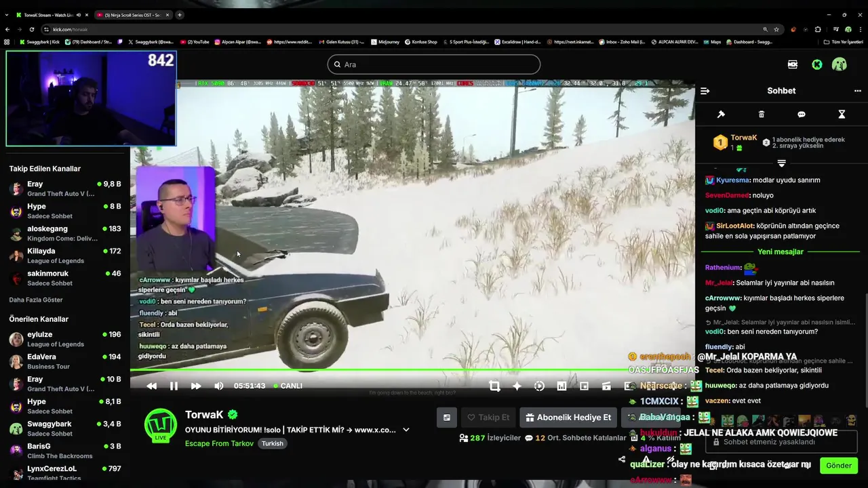Screen dimensions: 868x488
Task: Open the stats chart icon in the player
Action: click(x=561, y=386)
